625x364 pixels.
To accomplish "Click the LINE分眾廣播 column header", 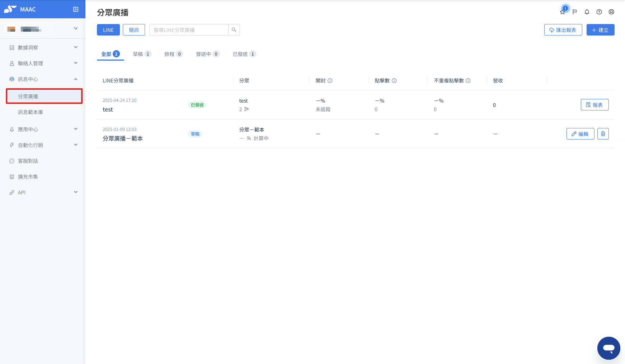I will point(118,81).
